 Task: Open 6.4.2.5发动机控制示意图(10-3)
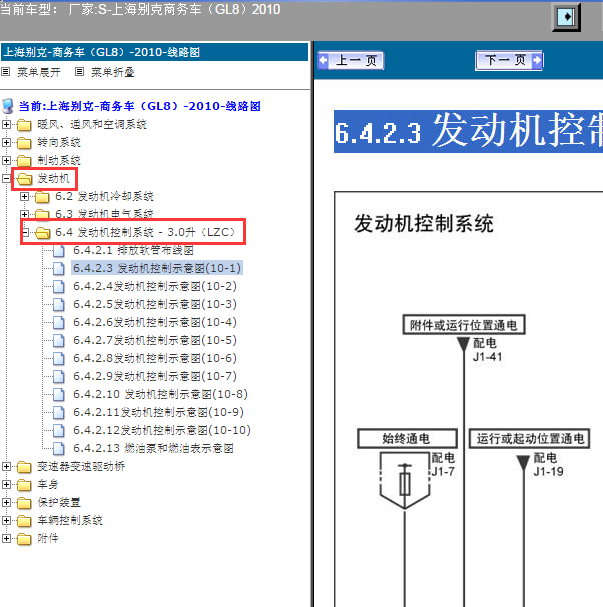pyautogui.click(x=155, y=304)
